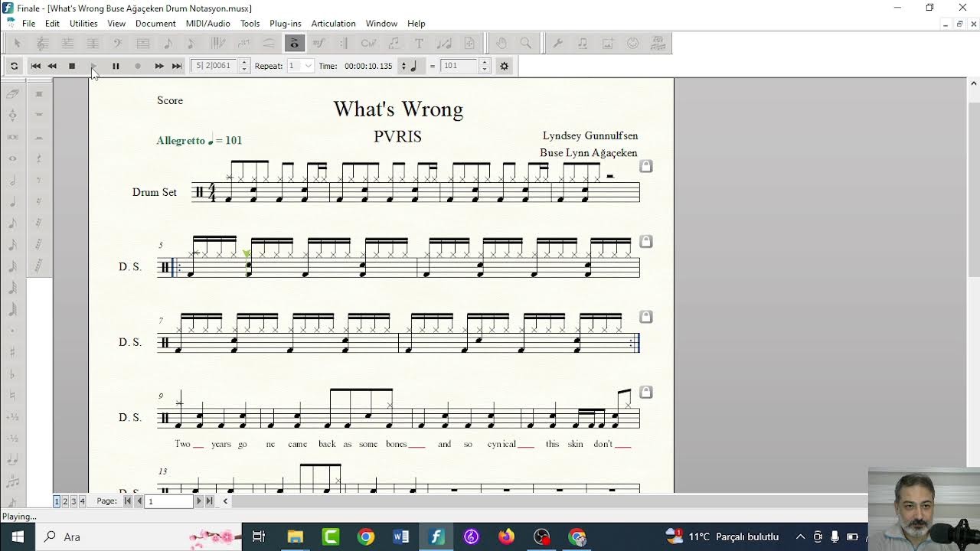Select the Smart Shape slur tool
Viewport: 980px width, 551px height.
[x=269, y=44]
